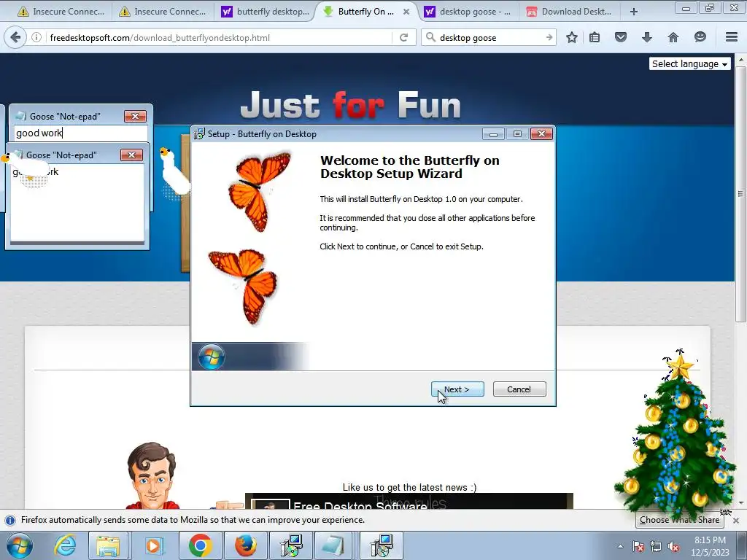Open Google Chrome from taskbar
Screen dimensions: 747x560
click(x=200, y=545)
